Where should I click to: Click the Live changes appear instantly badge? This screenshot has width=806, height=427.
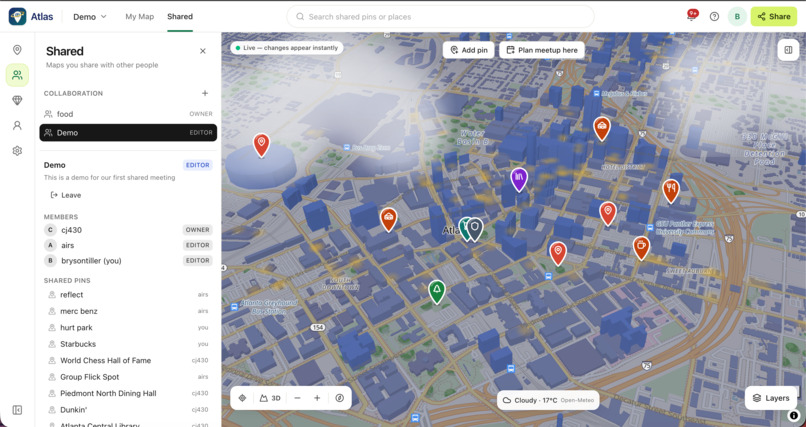286,48
